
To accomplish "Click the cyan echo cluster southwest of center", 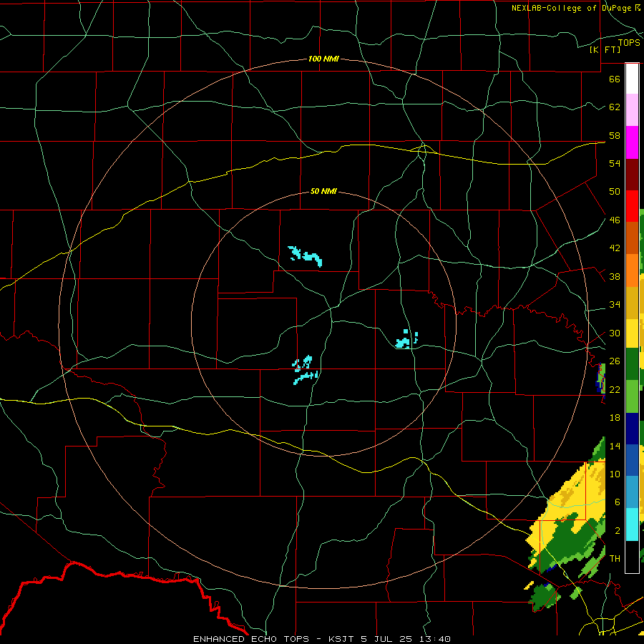I will pyautogui.click(x=305, y=370).
